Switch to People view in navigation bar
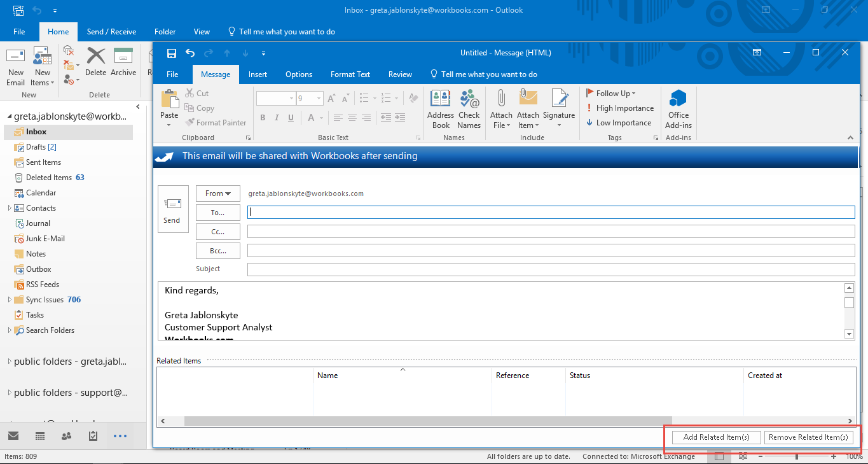 (x=66, y=436)
